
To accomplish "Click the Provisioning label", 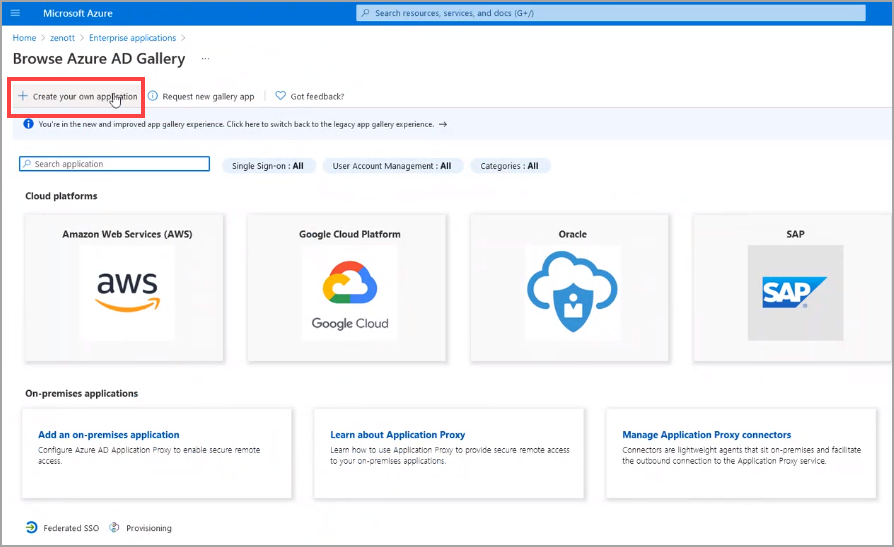I will coord(149,528).
